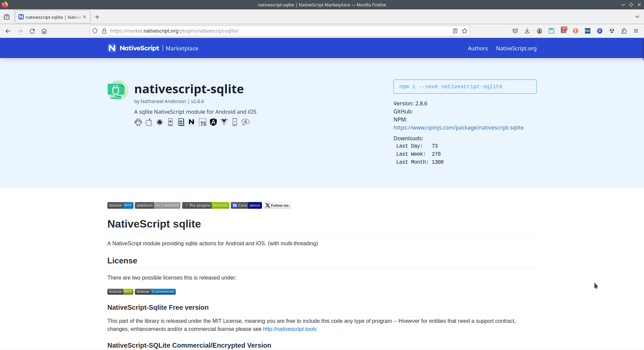The image size is (644, 350).
Task: Open the Firefox View icon beside tabs
Action: pyautogui.click(x=7, y=17)
